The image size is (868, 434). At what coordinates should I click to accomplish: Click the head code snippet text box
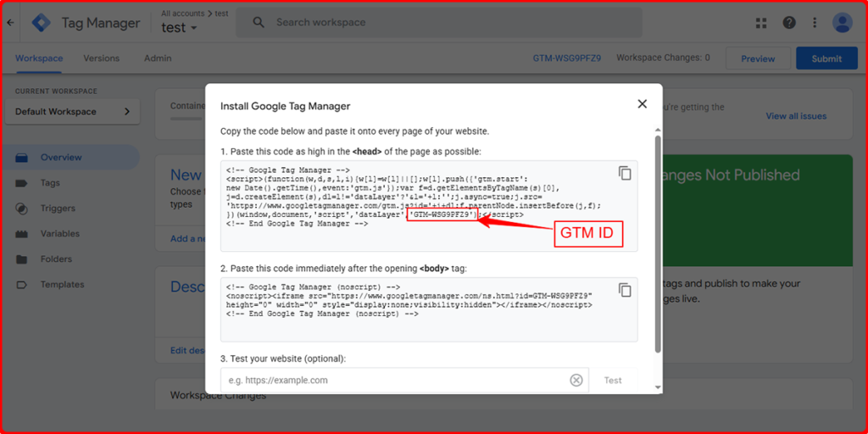coord(429,206)
